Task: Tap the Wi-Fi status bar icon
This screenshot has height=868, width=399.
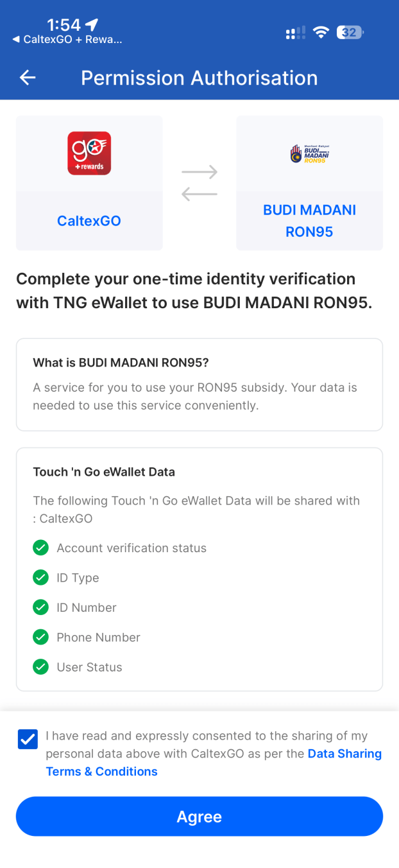Action: click(321, 32)
